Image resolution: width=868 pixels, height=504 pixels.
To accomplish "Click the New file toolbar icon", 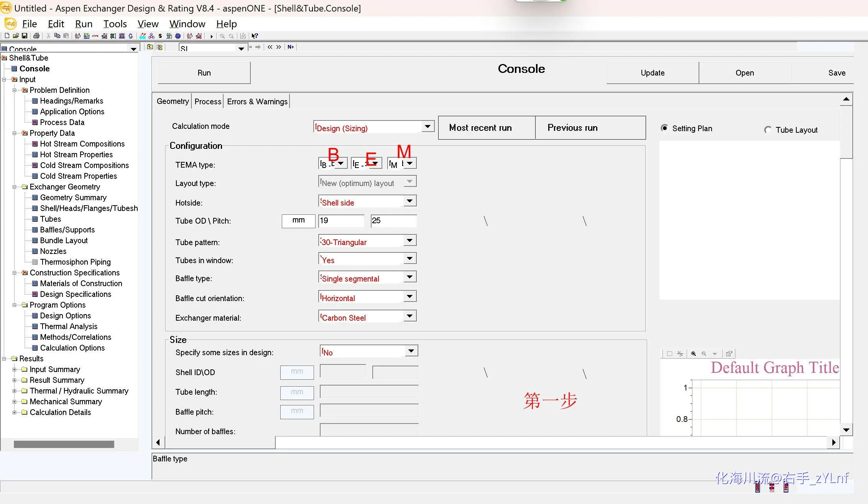I will 7,36.
